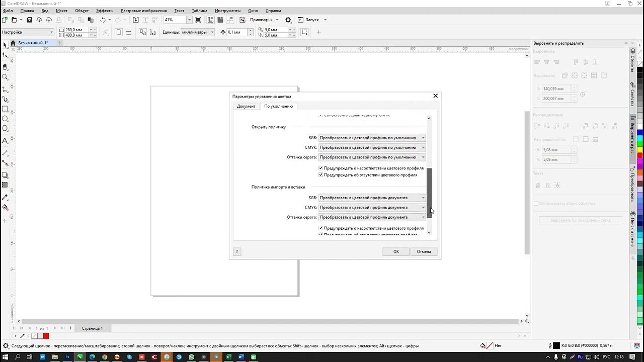Open Options gear icon in toolbar
Viewport: 644px width, 362px height.
pos(288,20)
